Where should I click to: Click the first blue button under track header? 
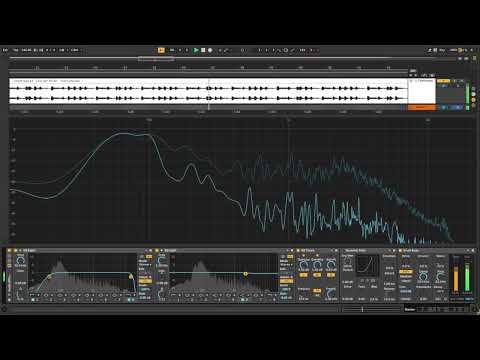pyautogui.click(x=444, y=107)
